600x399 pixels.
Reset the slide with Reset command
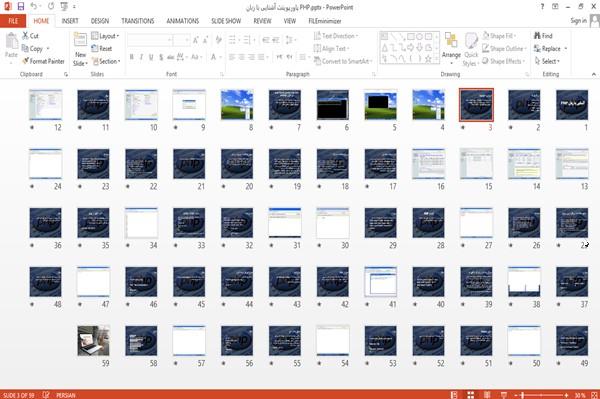pos(102,49)
